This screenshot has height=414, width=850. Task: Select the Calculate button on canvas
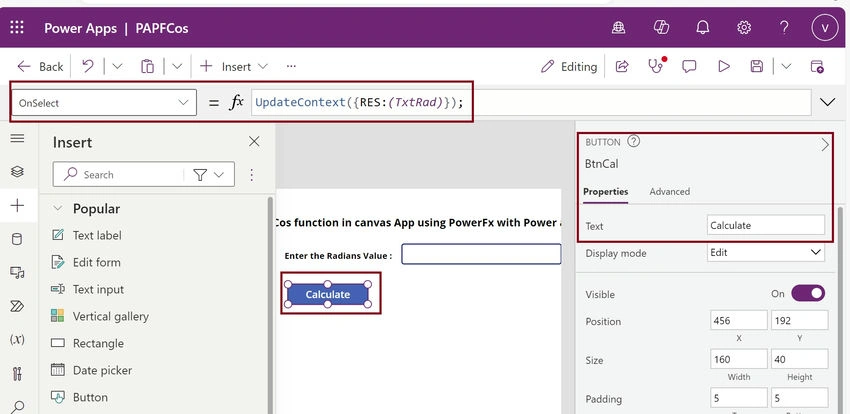(x=327, y=294)
